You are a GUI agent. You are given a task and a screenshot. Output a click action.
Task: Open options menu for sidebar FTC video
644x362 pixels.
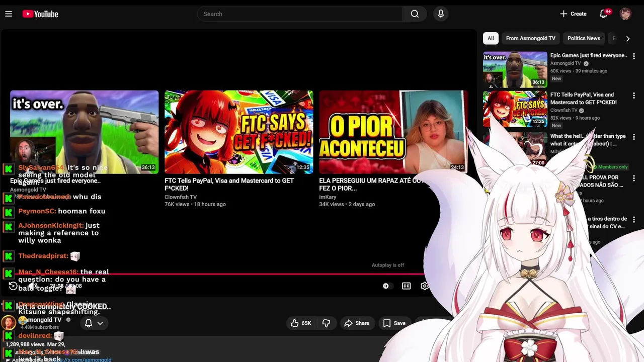(634, 96)
